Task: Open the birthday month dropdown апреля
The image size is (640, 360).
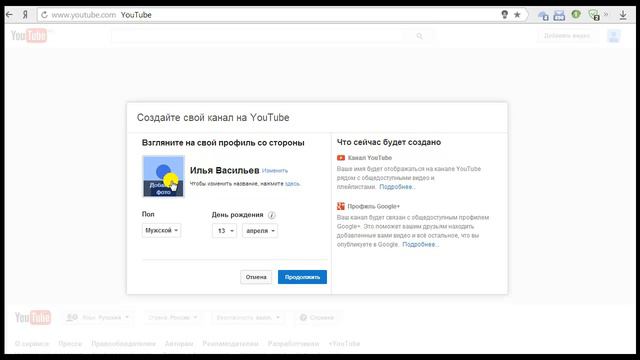Action: tap(260, 231)
